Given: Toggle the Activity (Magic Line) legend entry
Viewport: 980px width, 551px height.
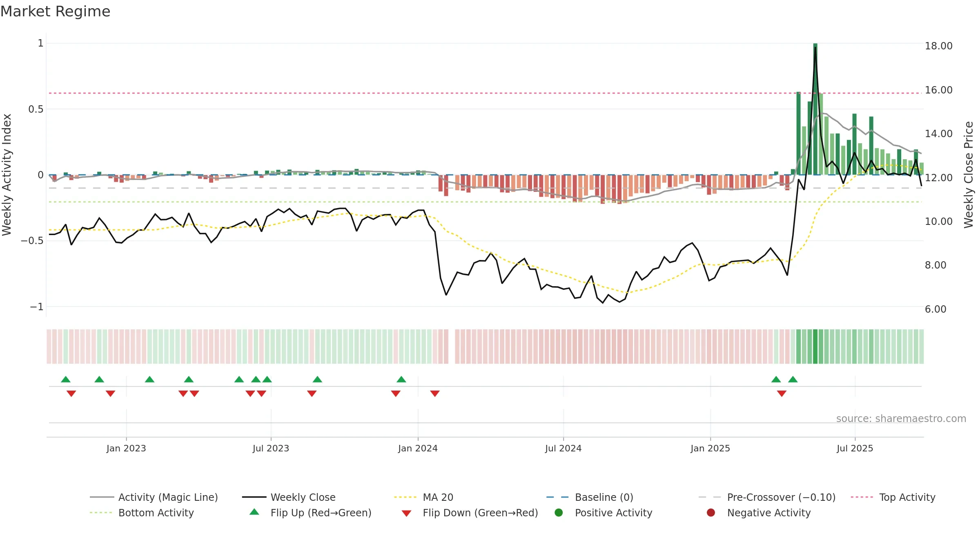Looking at the screenshot, I should pos(154,497).
